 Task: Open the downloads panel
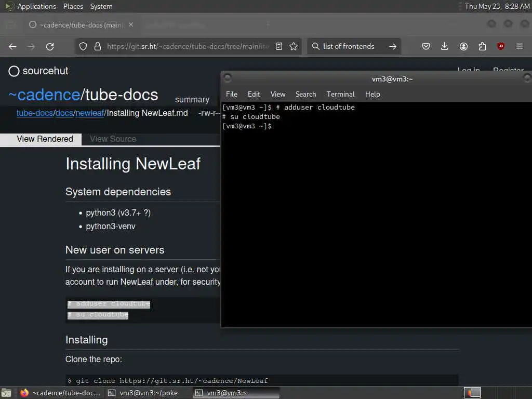445,46
